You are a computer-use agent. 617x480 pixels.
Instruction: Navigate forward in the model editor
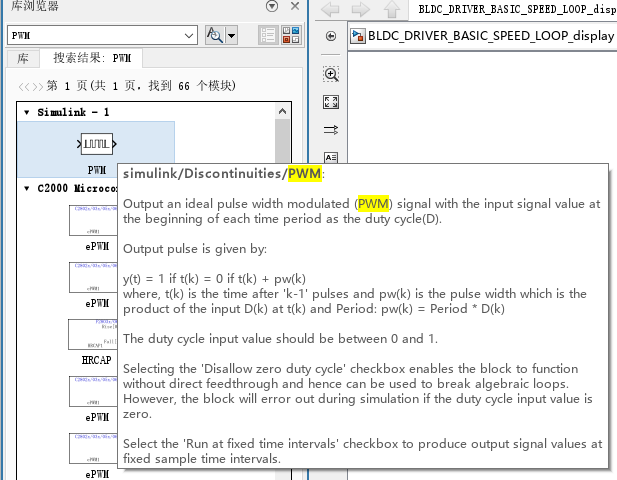pyautogui.click(x=361, y=9)
